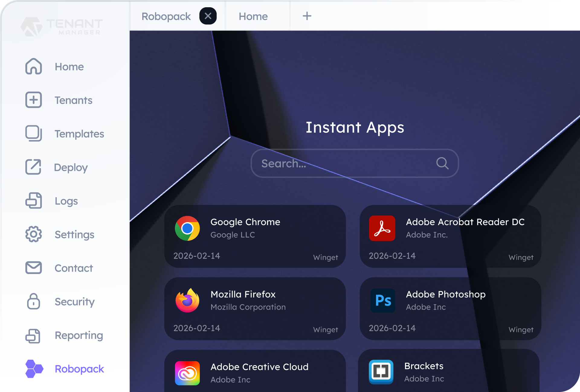
Task: Open the Deploy section icon
Action: 34,167
